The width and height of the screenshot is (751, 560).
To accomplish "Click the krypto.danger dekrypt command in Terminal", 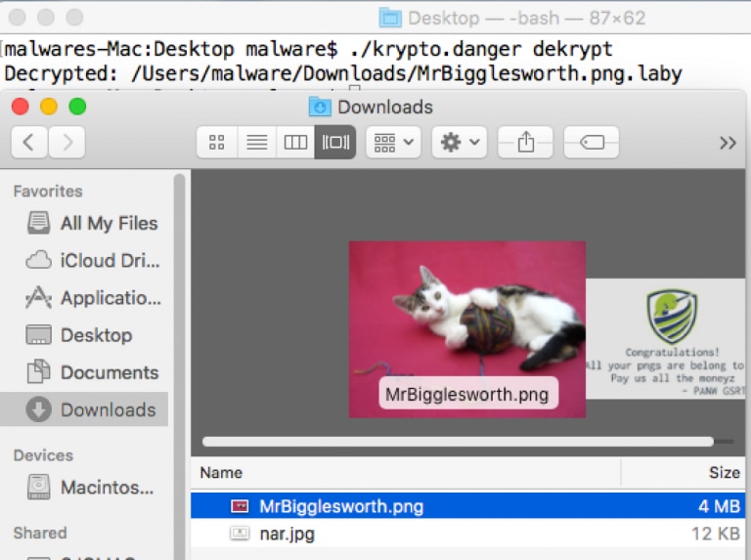I will coord(481,49).
